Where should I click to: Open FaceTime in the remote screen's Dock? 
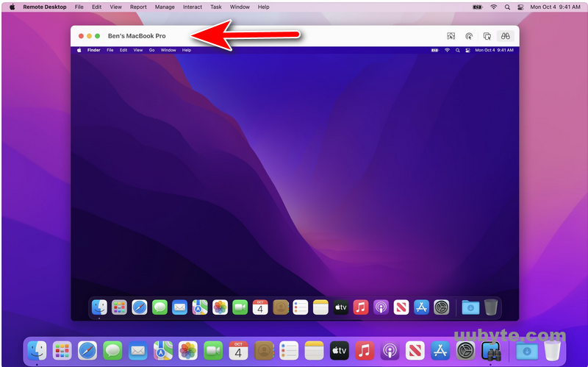click(240, 307)
